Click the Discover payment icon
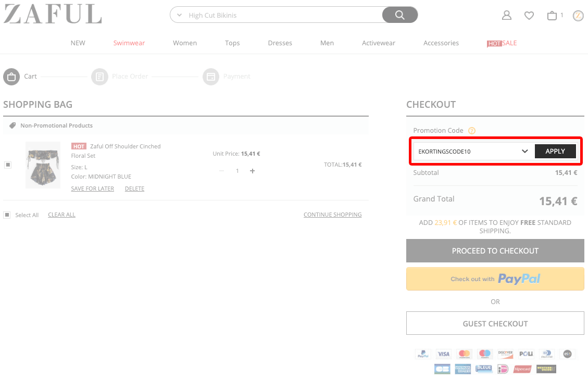The height and width of the screenshot is (378, 588). [x=505, y=354]
